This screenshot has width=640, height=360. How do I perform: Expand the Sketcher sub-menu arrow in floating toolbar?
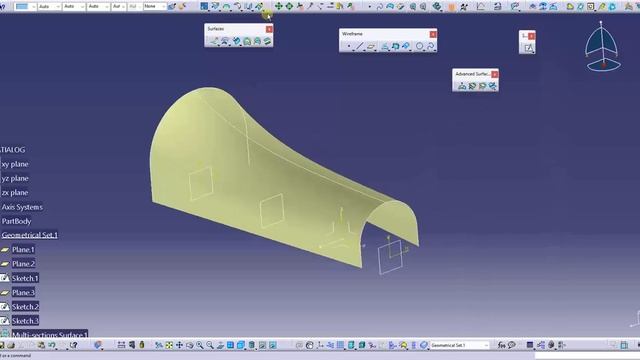click(x=533, y=52)
